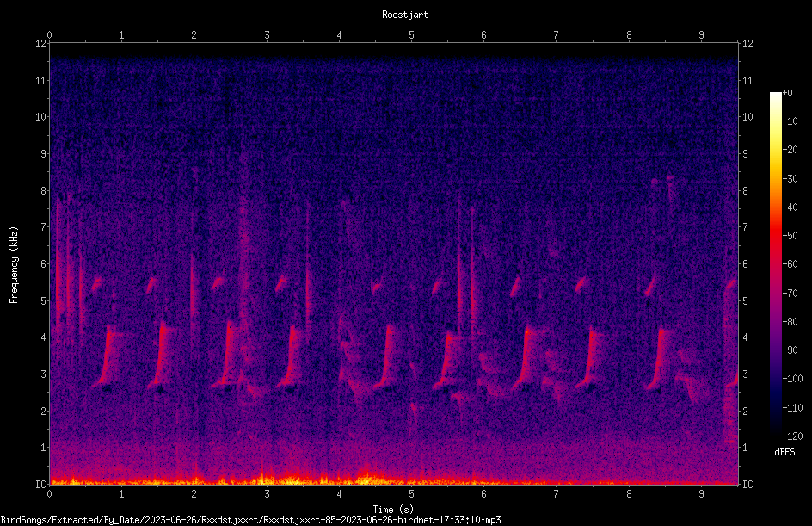This screenshot has width=812, height=526.
Task: Click the "9" second tick on the bottom time axis
Action: pos(702,494)
